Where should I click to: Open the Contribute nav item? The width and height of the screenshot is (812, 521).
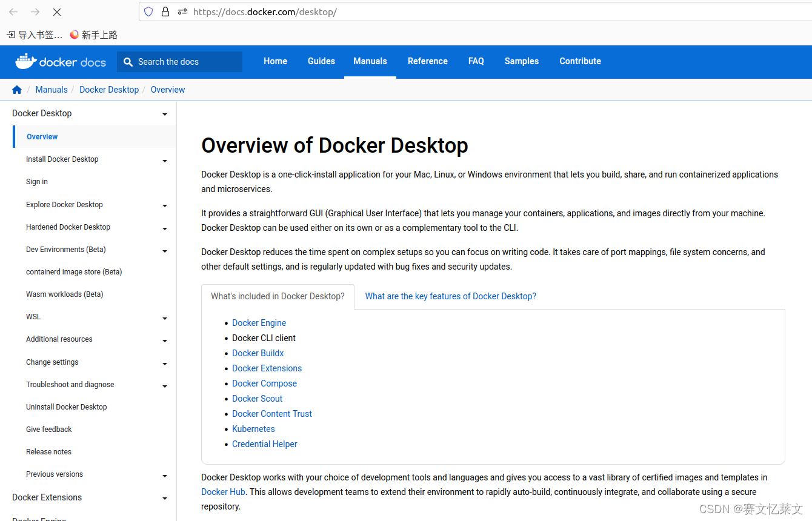coord(581,61)
